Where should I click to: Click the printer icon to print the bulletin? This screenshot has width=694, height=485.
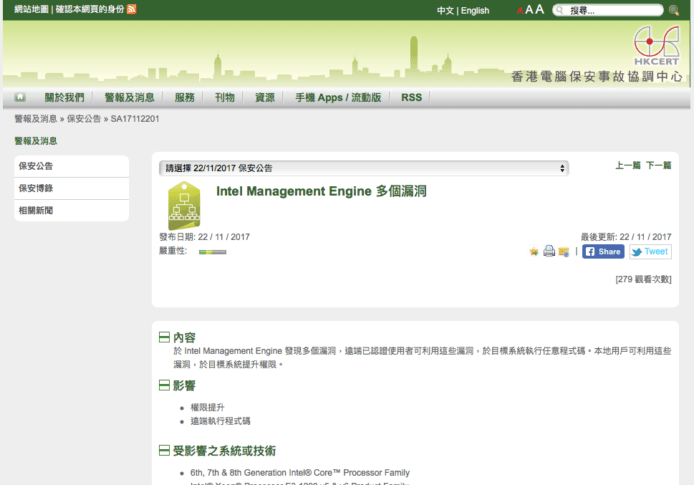549,252
